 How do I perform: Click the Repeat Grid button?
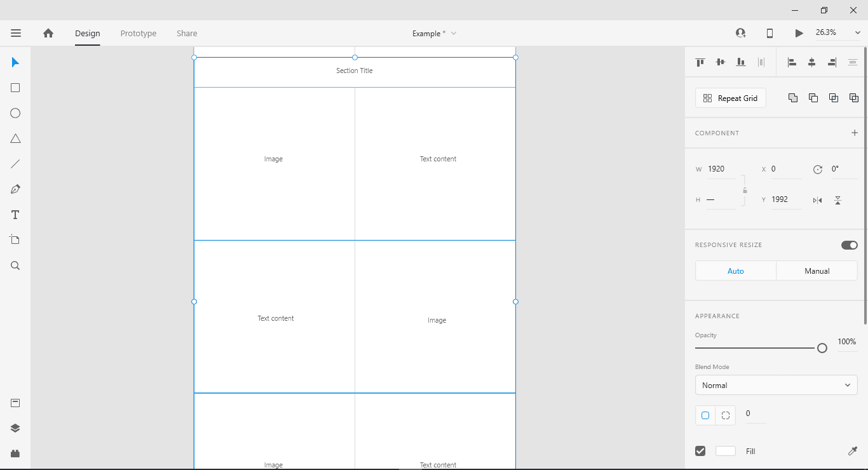pos(731,98)
